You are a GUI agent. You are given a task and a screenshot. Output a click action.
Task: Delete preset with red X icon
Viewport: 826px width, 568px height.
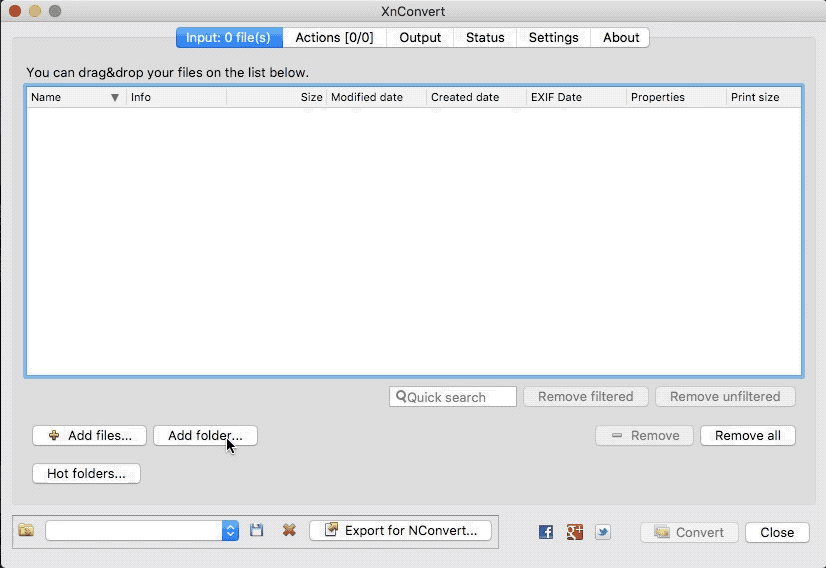(x=289, y=530)
